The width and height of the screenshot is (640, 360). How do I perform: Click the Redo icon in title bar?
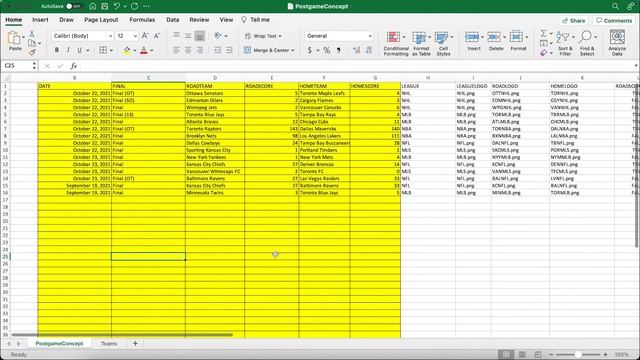(x=134, y=6)
